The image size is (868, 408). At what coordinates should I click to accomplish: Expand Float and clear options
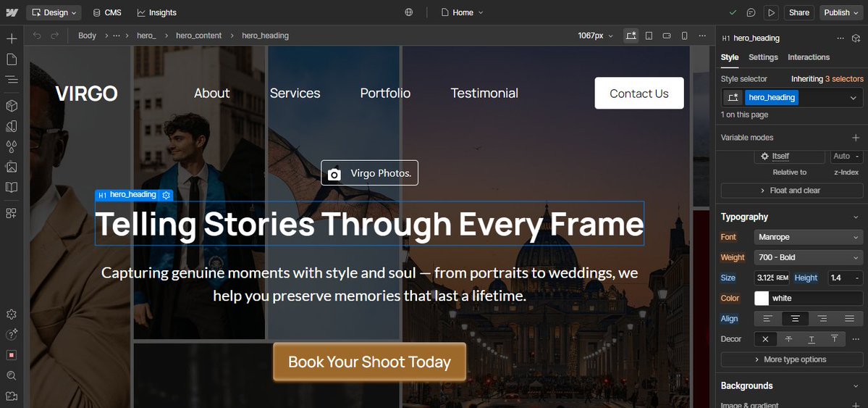(x=791, y=191)
